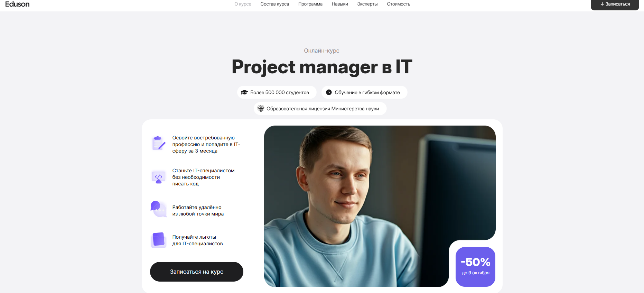The width and height of the screenshot is (644, 293).
Task: Click the clipboard with pencil icon
Action: 158,143
